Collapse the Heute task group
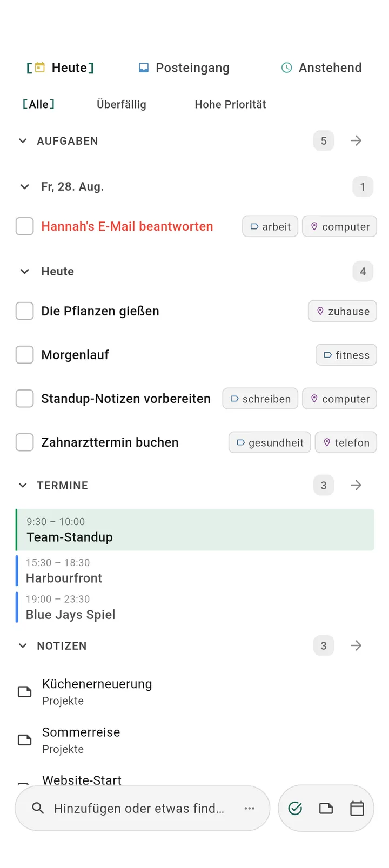The width and height of the screenshot is (389, 868). [24, 272]
